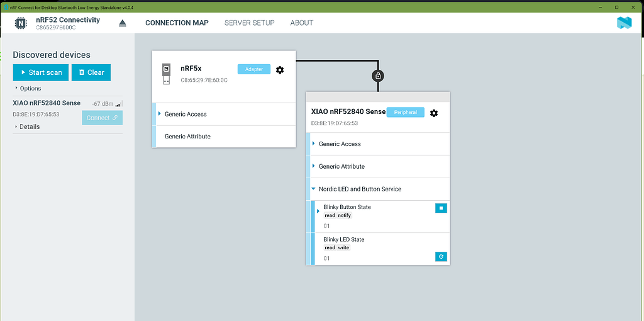This screenshot has width=644, height=321.
Task: Open nRF5x adapter settings gear
Action: tap(280, 70)
